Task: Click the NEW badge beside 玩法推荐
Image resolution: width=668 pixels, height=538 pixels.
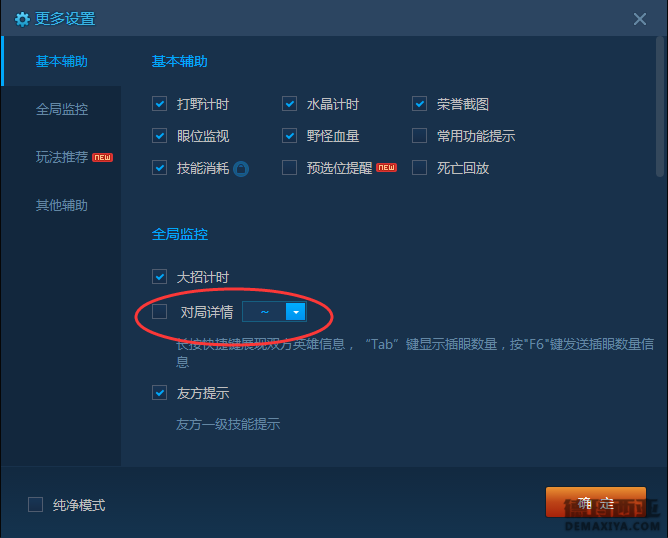Action: click(103, 157)
